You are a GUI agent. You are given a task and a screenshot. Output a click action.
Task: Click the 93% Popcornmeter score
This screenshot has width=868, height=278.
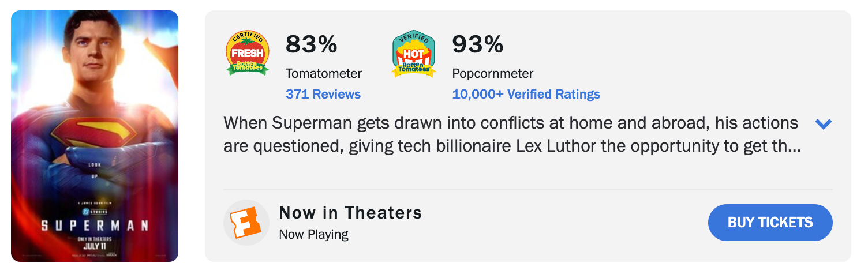[477, 44]
